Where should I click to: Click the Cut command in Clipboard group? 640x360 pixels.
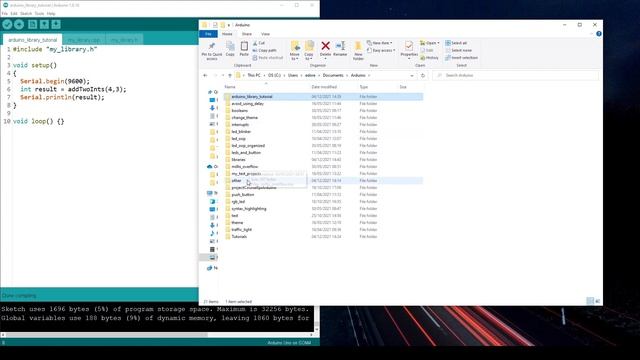coord(259,43)
